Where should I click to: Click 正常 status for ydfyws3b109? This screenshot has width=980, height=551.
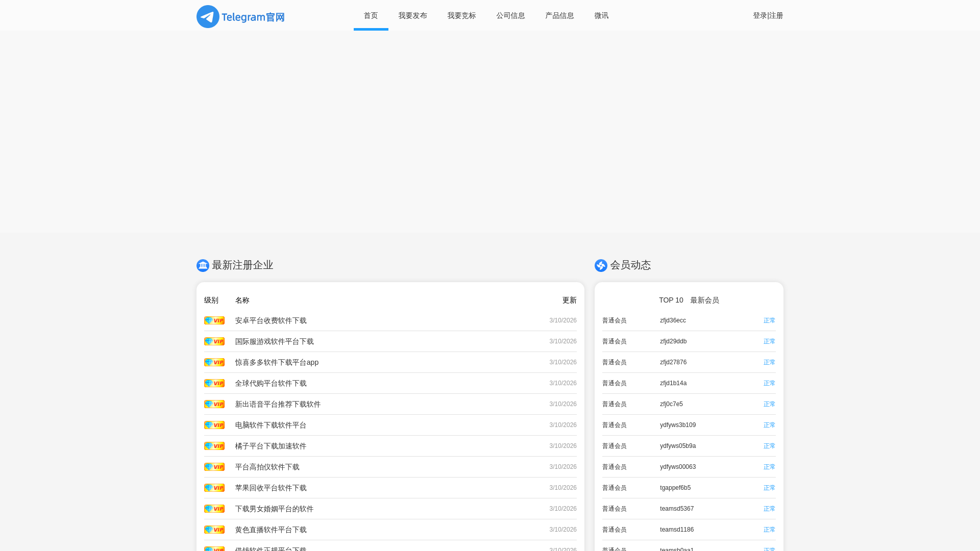pyautogui.click(x=770, y=425)
